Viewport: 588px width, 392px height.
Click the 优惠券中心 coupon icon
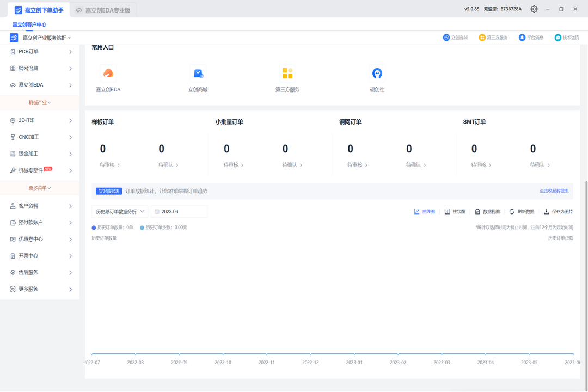(13, 240)
